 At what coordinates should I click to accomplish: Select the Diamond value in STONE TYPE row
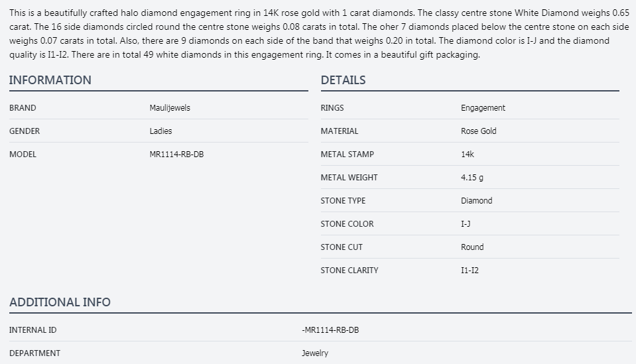click(476, 201)
